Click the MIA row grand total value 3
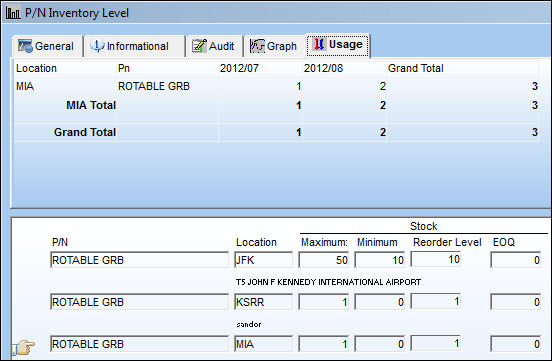The width and height of the screenshot is (552, 361). (x=535, y=86)
